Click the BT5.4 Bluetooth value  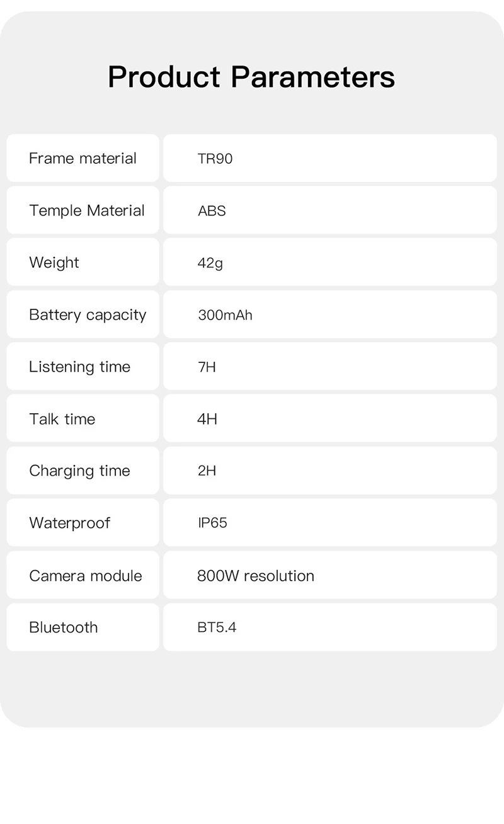(x=217, y=627)
